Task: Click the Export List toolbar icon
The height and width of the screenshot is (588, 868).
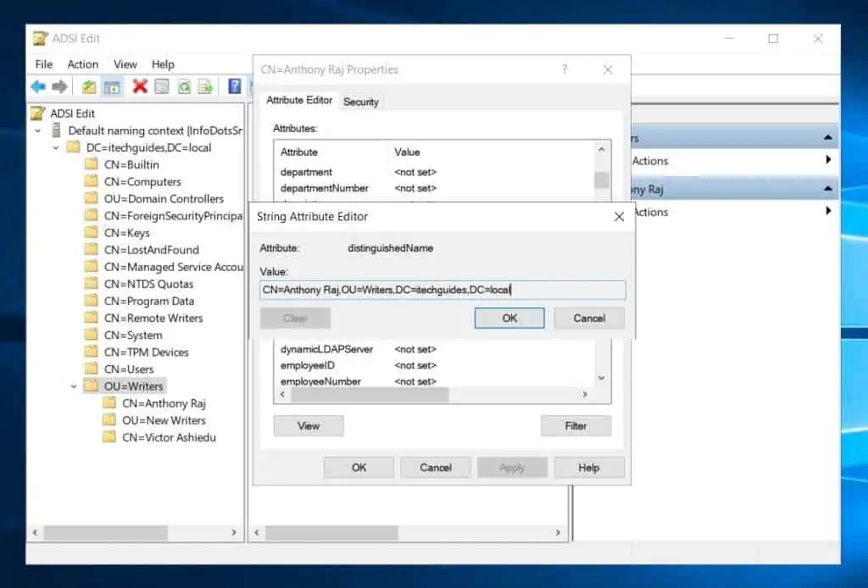Action: [205, 87]
